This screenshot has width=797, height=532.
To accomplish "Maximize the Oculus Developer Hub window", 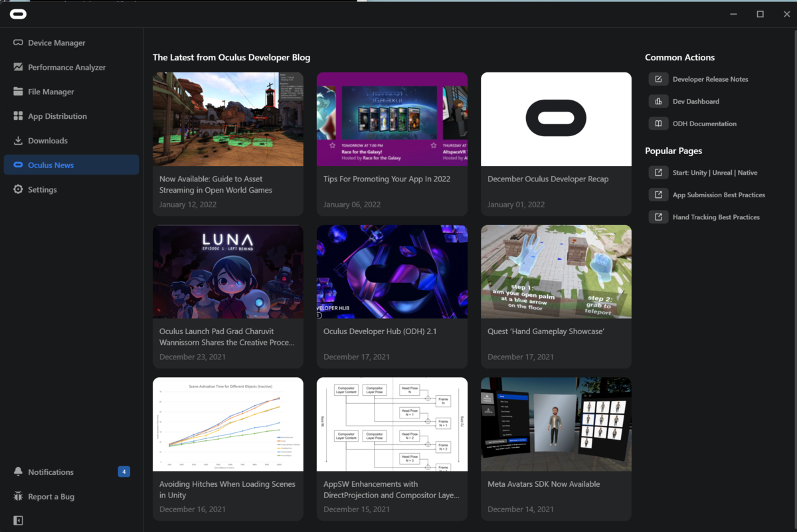I will pyautogui.click(x=760, y=14).
